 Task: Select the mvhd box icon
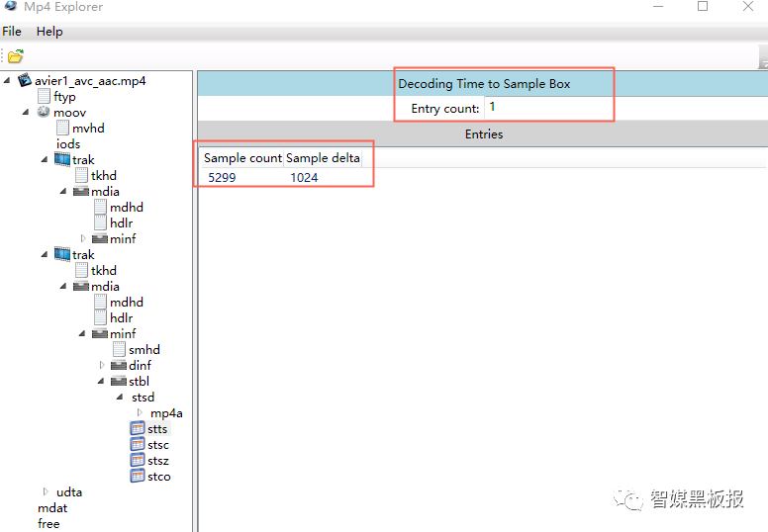(x=62, y=128)
